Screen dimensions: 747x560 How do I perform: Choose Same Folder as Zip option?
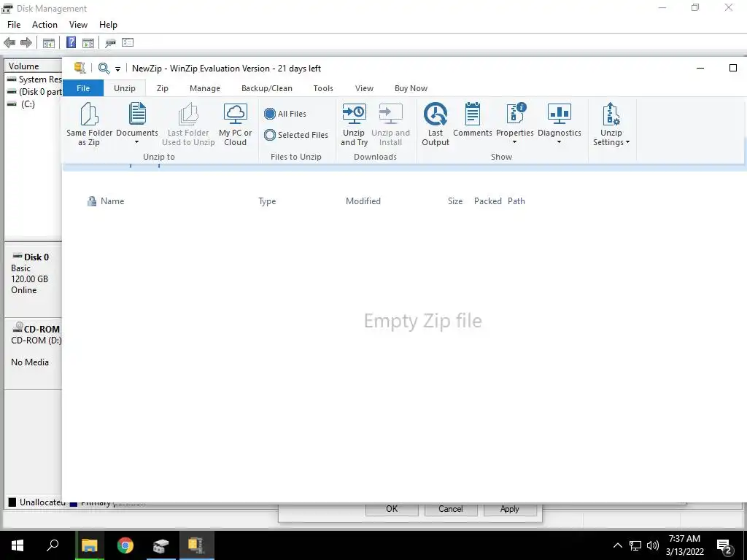[89, 125]
